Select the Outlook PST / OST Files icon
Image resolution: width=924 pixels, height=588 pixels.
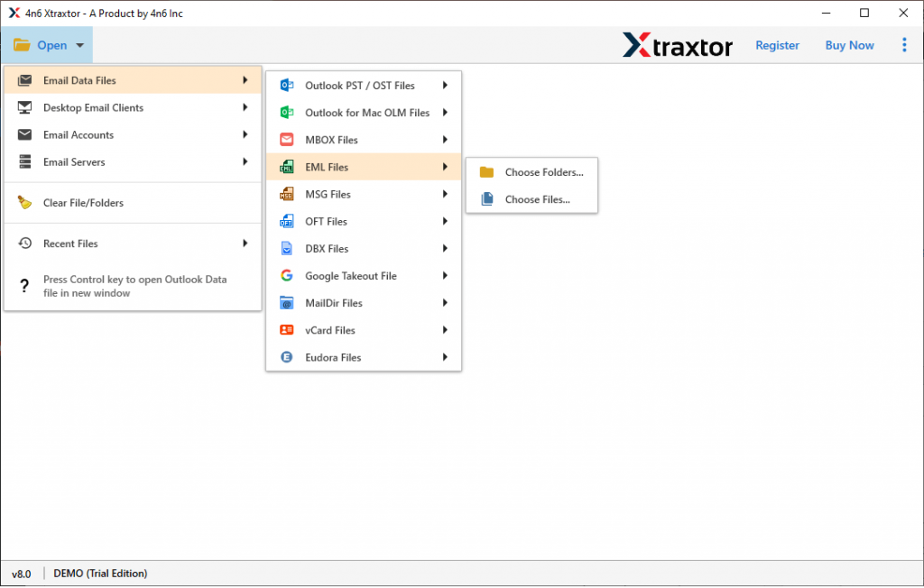coord(287,85)
